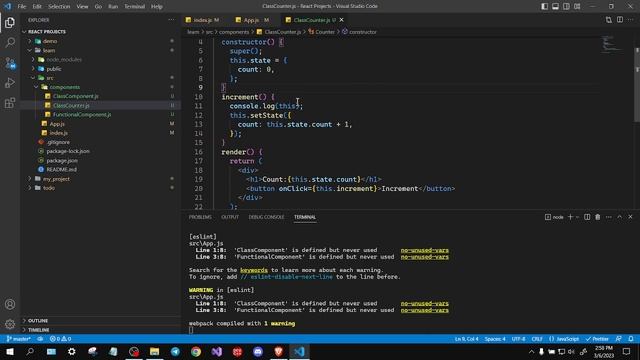Open the Terminal menu
Viewport: 640px width, 360px height.
[x=134, y=6]
